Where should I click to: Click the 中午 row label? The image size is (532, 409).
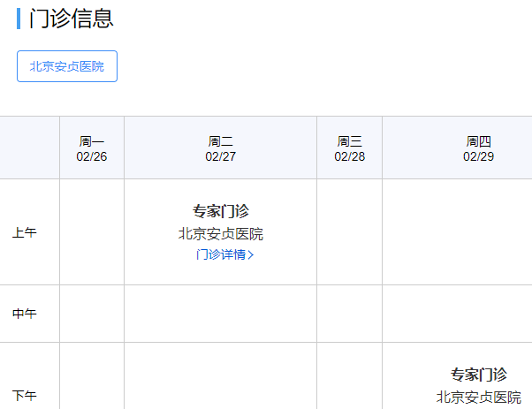(24, 314)
